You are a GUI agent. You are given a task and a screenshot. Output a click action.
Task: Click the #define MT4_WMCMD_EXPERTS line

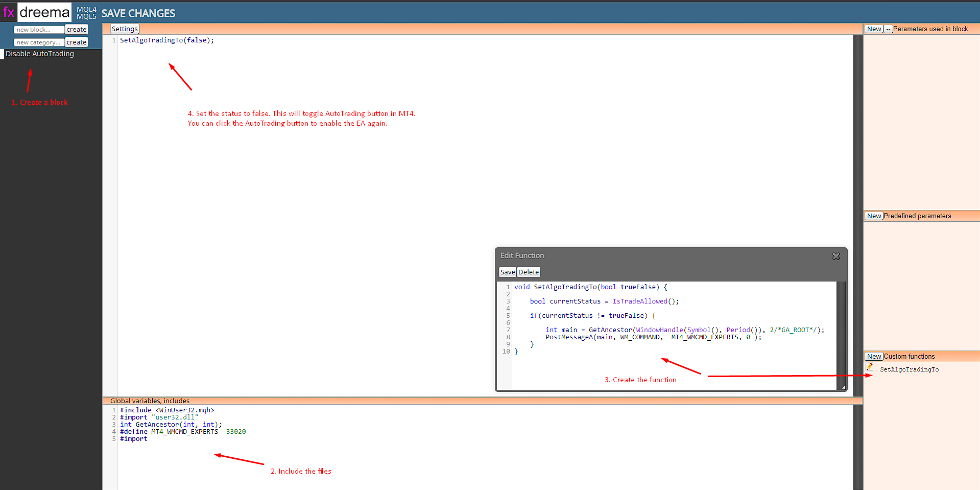pyautogui.click(x=183, y=432)
